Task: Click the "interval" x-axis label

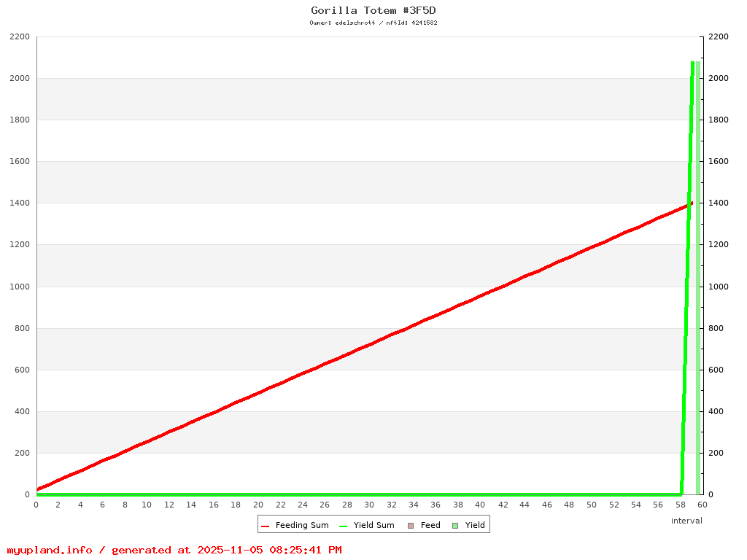Action: [686, 521]
